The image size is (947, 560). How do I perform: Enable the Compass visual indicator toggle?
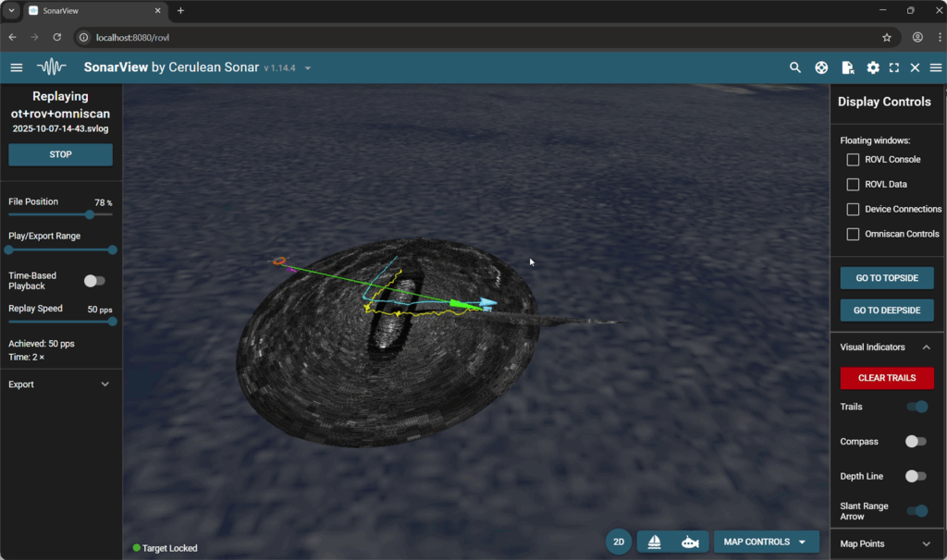point(916,442)
